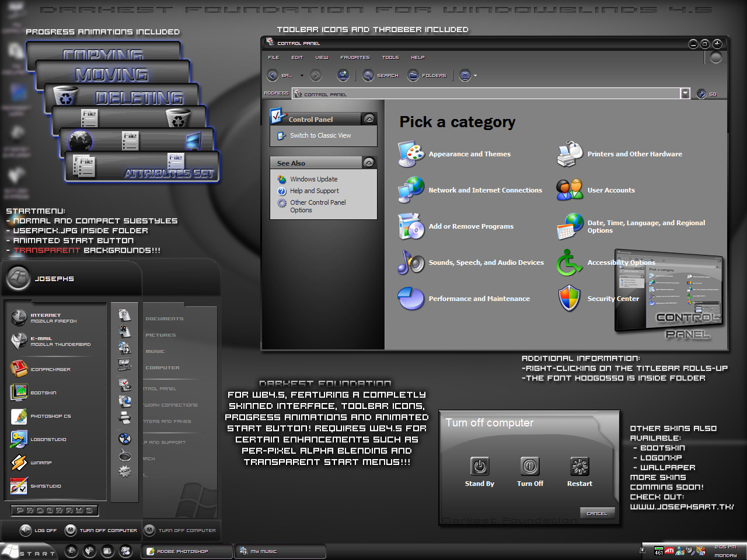Click Switch to Classic View link
The width and height of the screenshot is (747, 560).
(x=320, y=135)
